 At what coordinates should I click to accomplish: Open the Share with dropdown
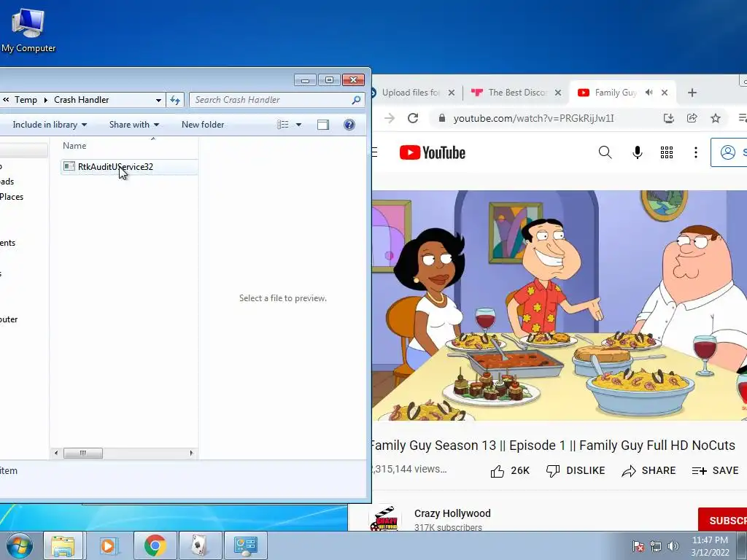(x=134, y=125)
